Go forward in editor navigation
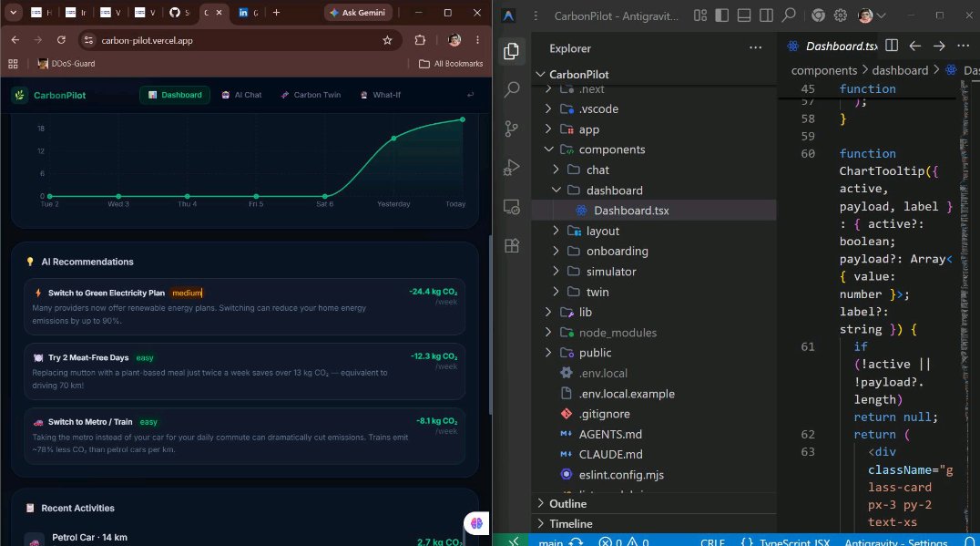 tap(939, 46)
